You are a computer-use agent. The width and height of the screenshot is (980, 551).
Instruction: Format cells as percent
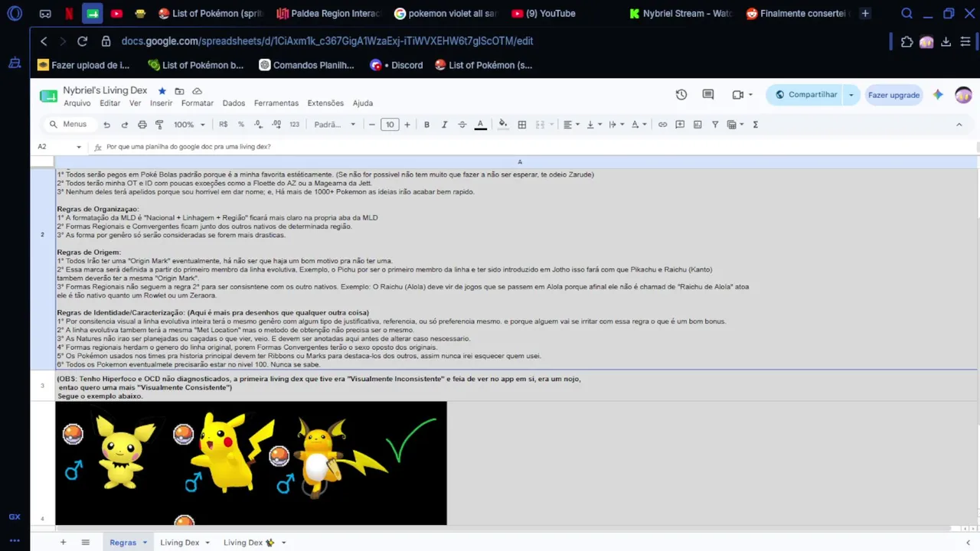click(241, 125)
